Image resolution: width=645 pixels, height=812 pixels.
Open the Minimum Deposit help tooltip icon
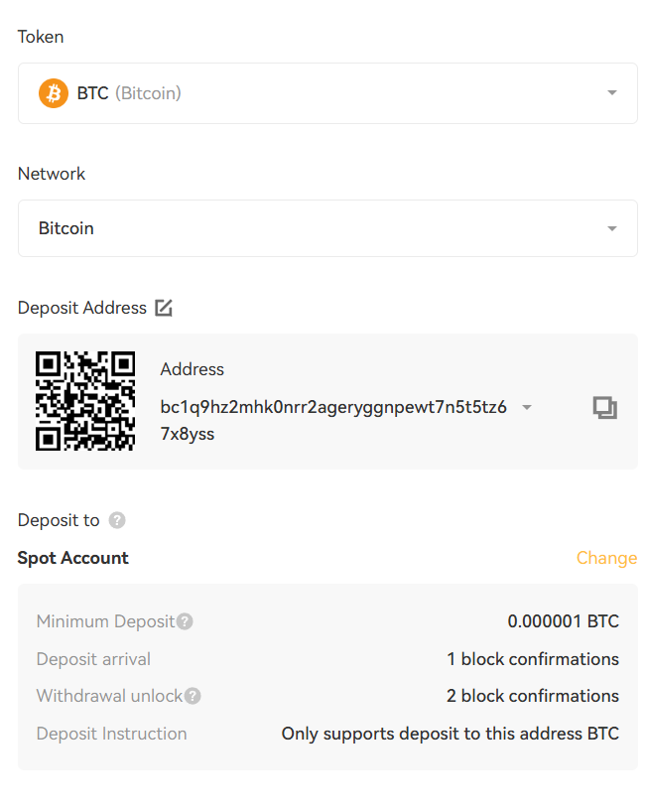185,622
